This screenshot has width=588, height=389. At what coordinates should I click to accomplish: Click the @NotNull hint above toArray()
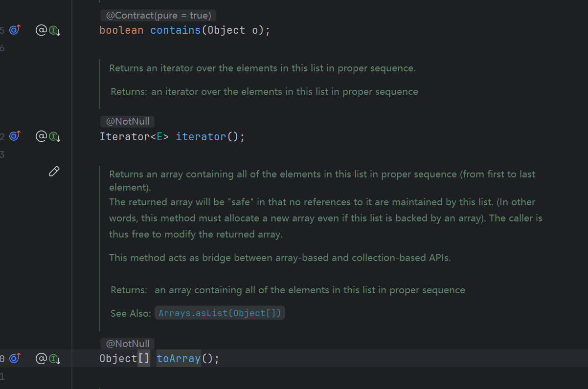click(x=128, y=344)
